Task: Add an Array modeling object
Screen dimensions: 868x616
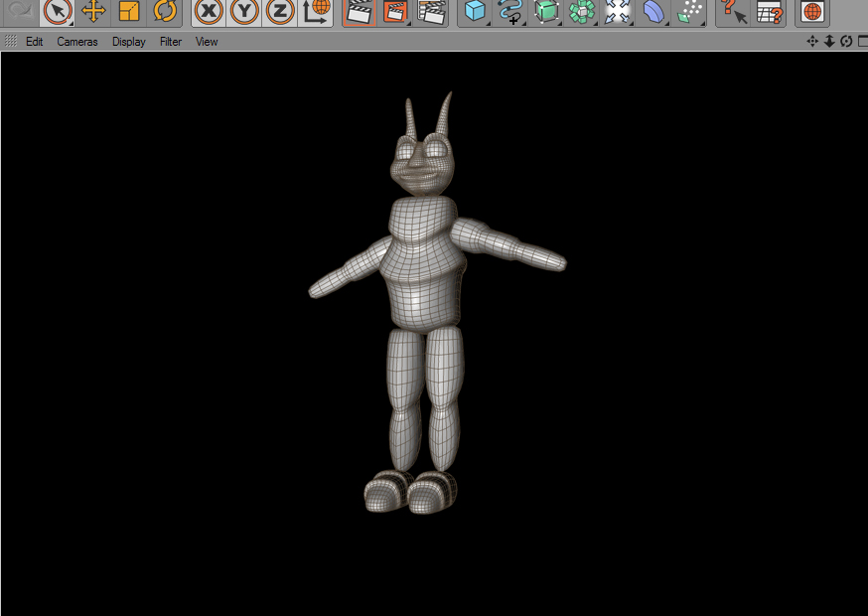Action: (x=581, y=11)
